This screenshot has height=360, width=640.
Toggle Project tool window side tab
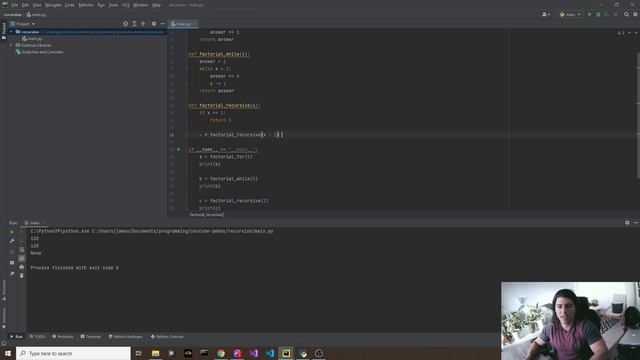point(4,31)
